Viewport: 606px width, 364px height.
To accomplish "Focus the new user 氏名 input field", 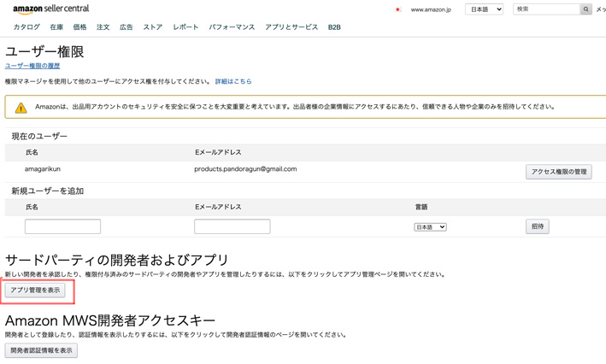I will 62,226.
